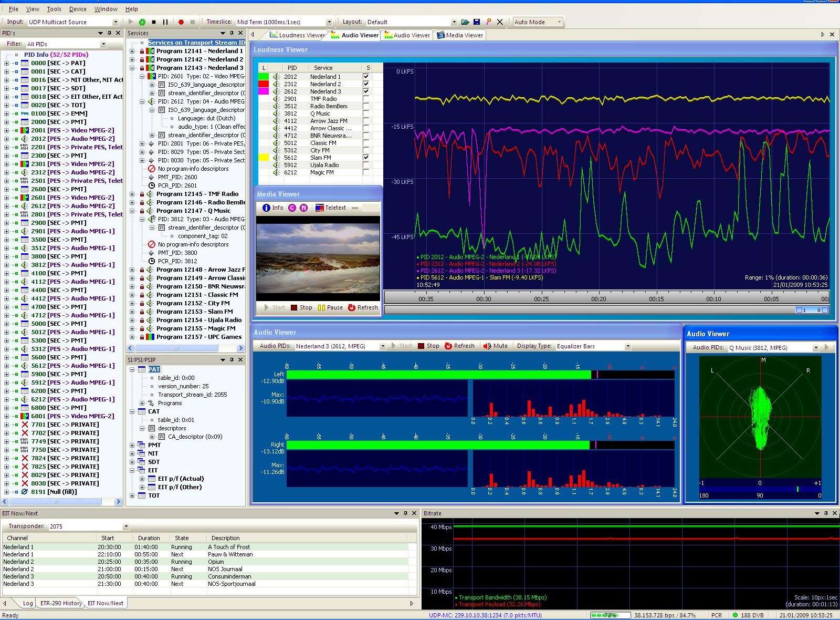
Task: Expand Program 12141 - Nederland 1 tree node
Action: point(132,51)
